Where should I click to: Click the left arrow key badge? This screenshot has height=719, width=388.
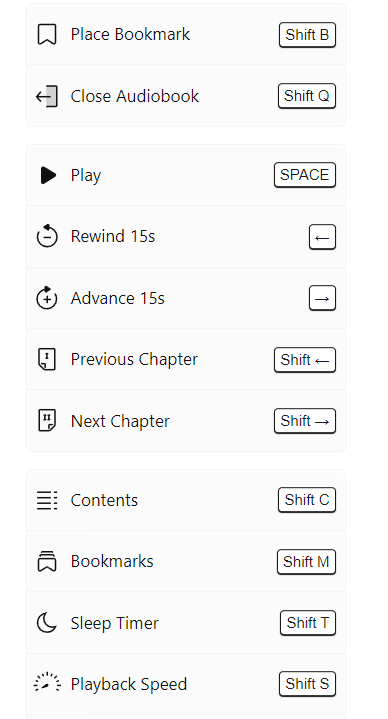322,237
